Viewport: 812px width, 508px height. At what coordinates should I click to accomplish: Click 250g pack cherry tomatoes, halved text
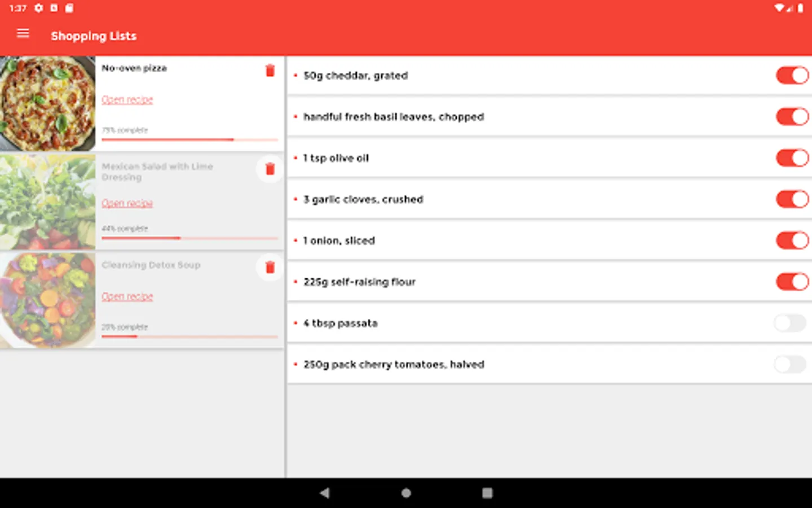[394, 365]
